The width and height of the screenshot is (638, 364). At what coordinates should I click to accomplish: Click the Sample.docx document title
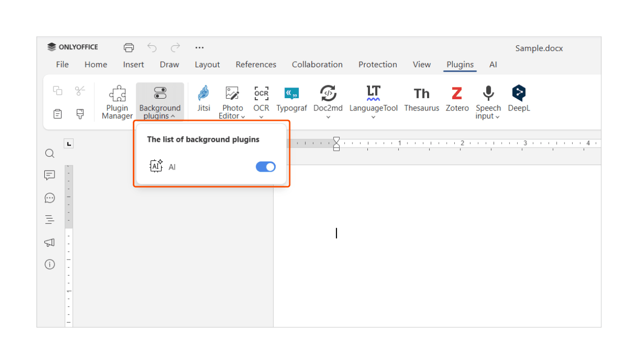pyautogui.click(x=539, y=48)
